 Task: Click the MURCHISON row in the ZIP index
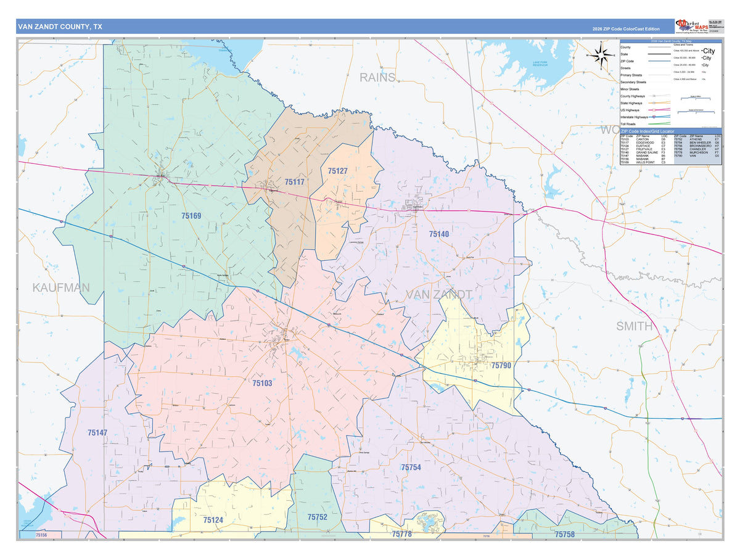pos(697,152)
